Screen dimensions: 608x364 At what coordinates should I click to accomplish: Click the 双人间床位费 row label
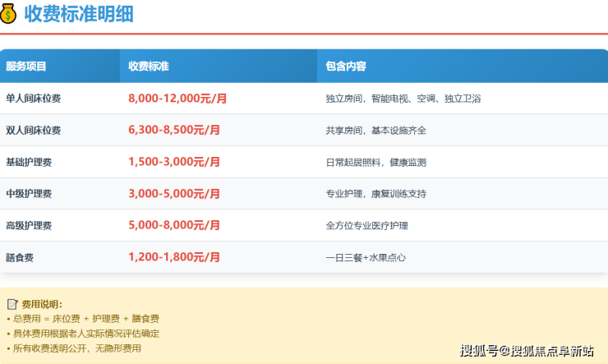(x=34, y=131)
